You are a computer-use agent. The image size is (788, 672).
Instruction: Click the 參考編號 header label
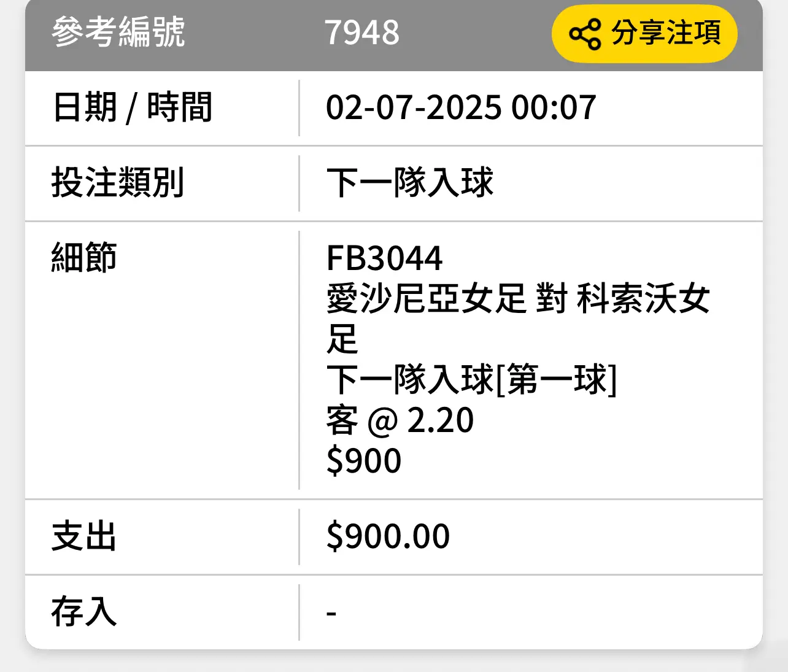tap(118, 33)
